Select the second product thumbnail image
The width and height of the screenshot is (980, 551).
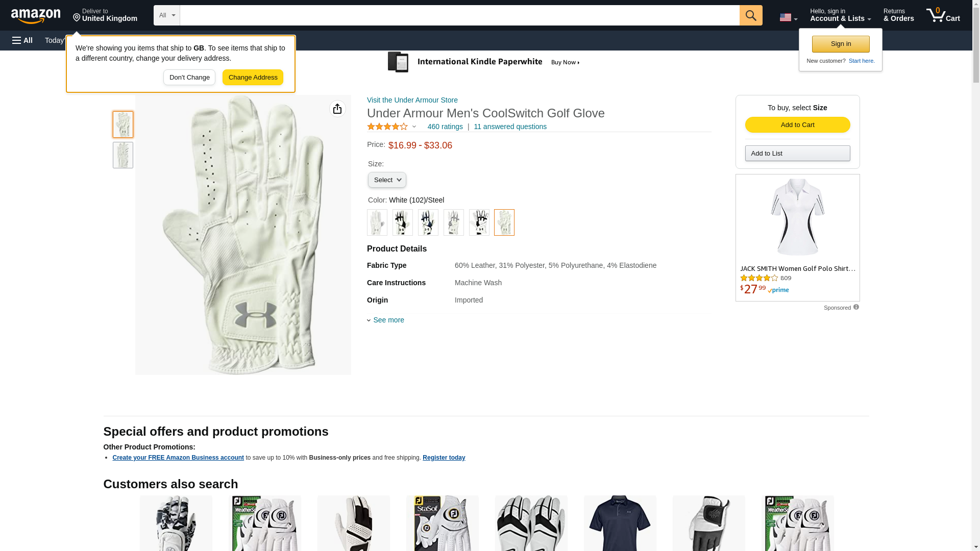click(123, 155)
